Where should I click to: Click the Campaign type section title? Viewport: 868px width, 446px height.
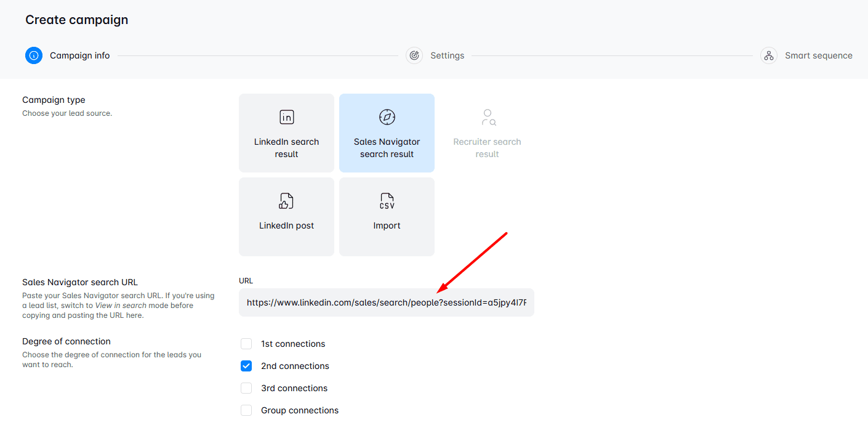54,100
